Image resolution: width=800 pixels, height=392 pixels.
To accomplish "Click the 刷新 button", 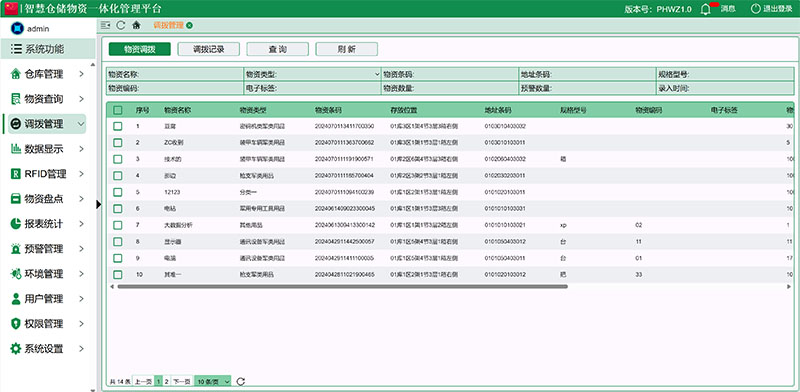I will point(346,49).
